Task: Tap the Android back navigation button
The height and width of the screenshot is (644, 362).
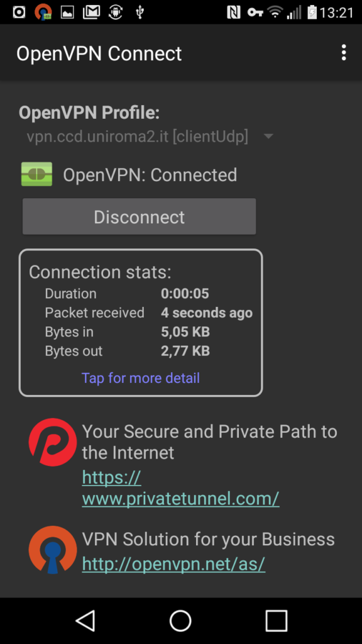Action: pos(85,620)
